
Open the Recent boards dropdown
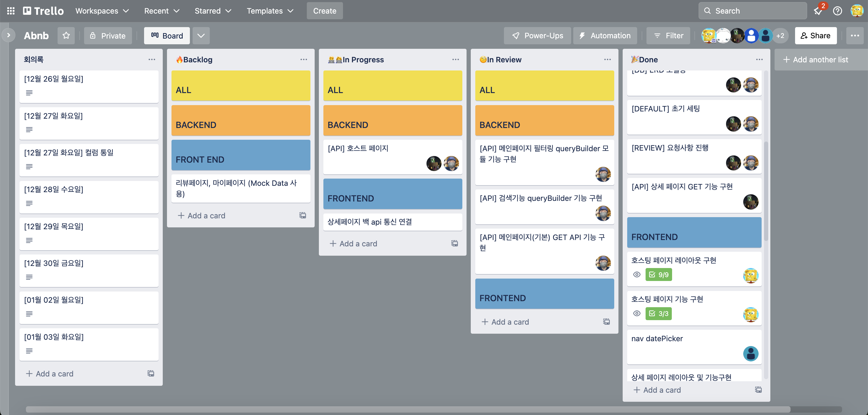point(162,11)
